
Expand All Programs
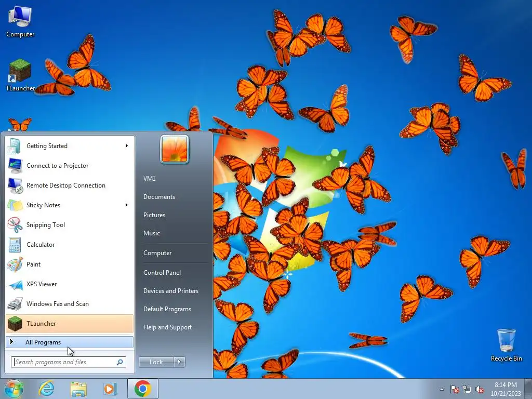[x=70, y=342]
